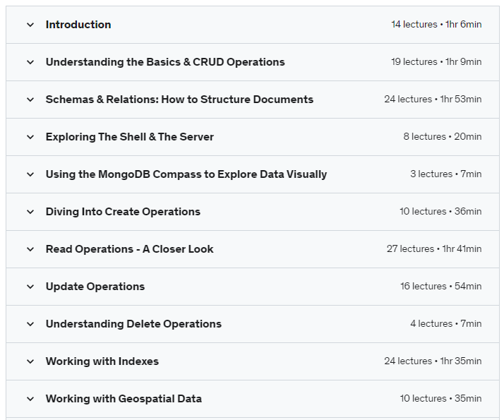504x420 pixels.
Task: Expand chevron for Update Operations section
Action: 30,287
